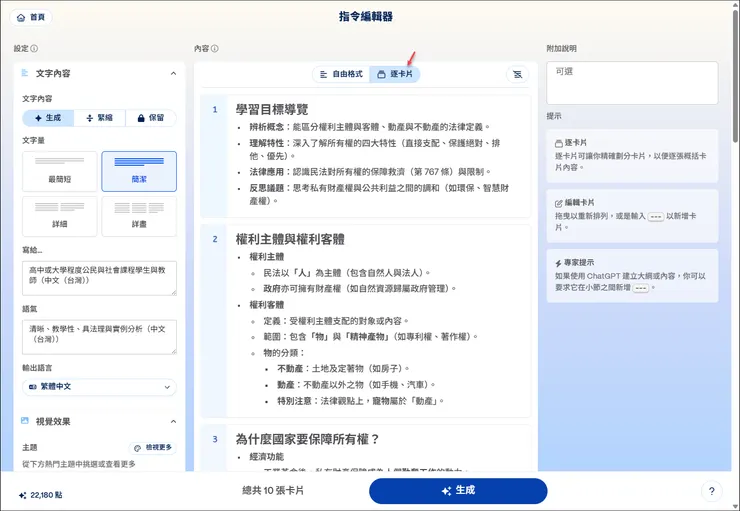Click the 編輯卡片 tip edit icon
Viewport: 740px width, 511px height.
559,203
